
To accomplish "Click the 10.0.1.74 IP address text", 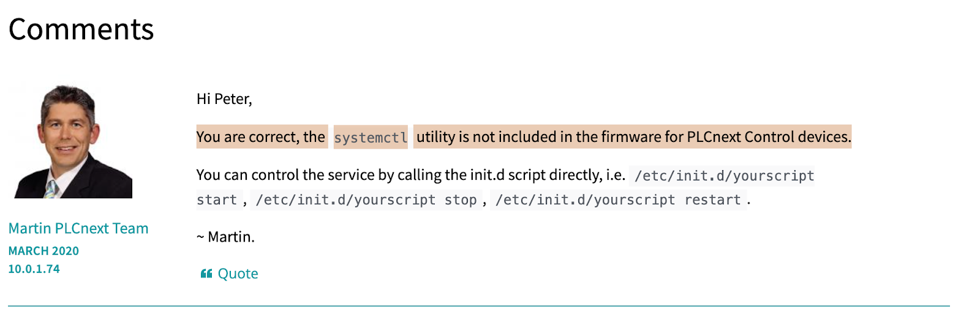I will point(34,269).
